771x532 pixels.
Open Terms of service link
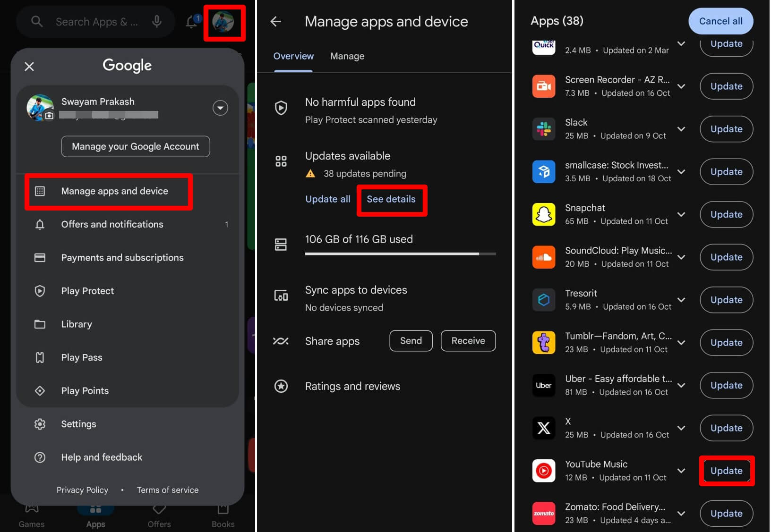click(168, 490)
